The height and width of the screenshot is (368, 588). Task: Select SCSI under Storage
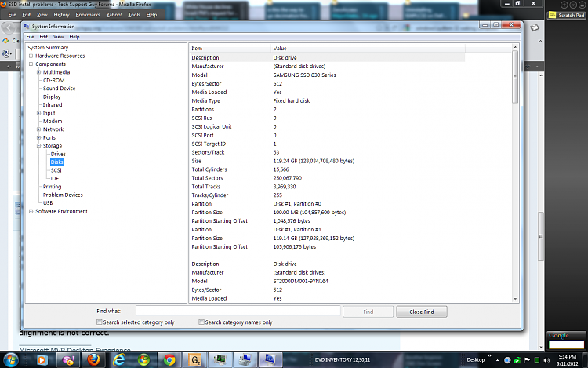tap(56, 170)
